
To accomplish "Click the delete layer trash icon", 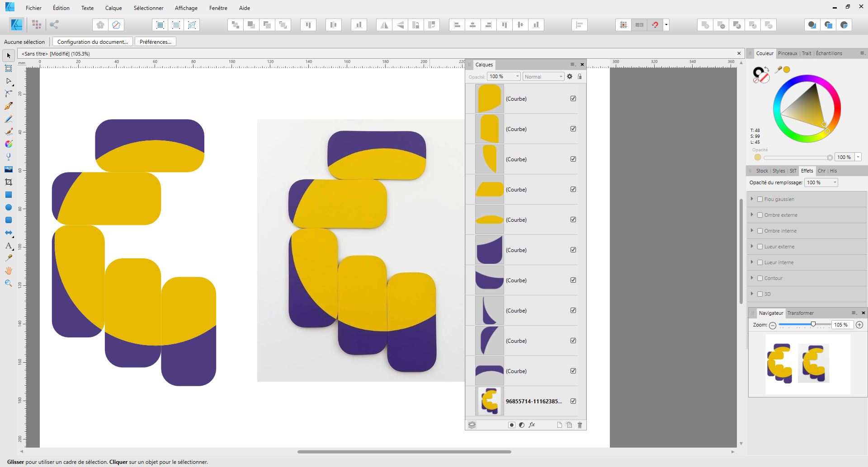I will tap(580, 425).
